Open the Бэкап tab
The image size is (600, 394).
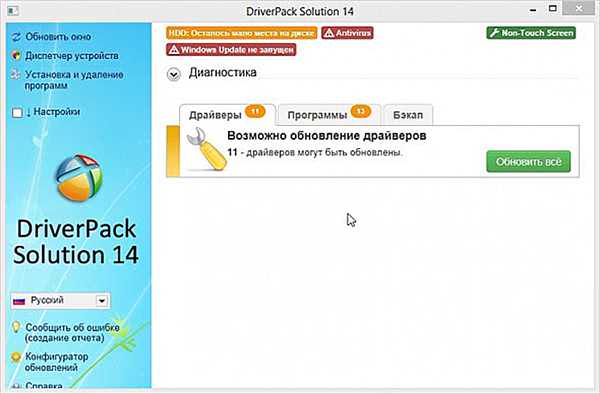pyautogui.click(x=408, y=115)
